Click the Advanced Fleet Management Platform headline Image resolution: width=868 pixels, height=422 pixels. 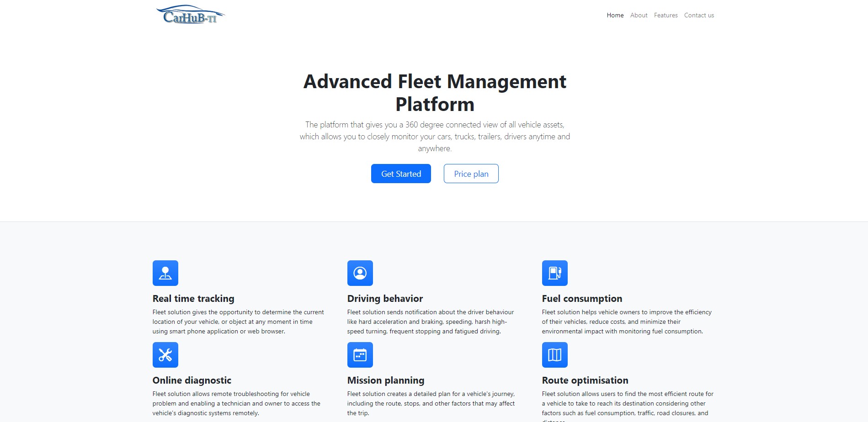[435, 93]
